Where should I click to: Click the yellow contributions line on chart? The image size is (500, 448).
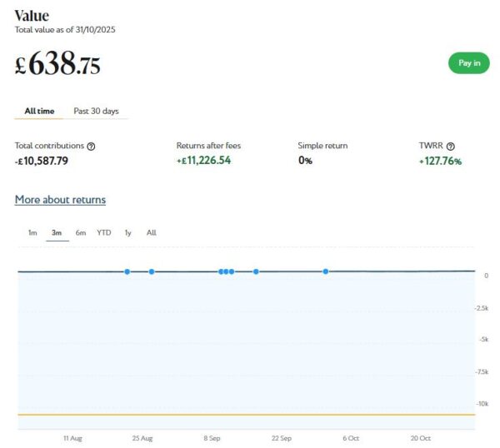[250, 414]
